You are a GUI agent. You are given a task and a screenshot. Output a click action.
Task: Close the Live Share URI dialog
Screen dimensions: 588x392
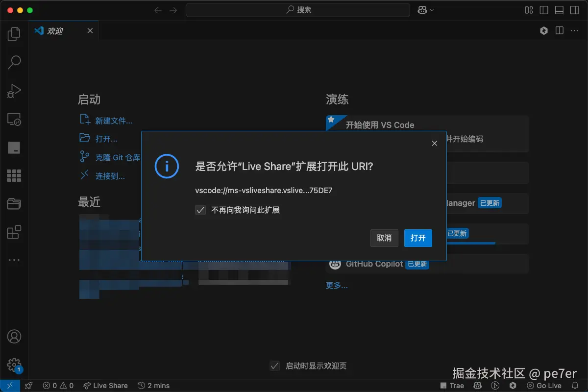click(x=434, y=144)
